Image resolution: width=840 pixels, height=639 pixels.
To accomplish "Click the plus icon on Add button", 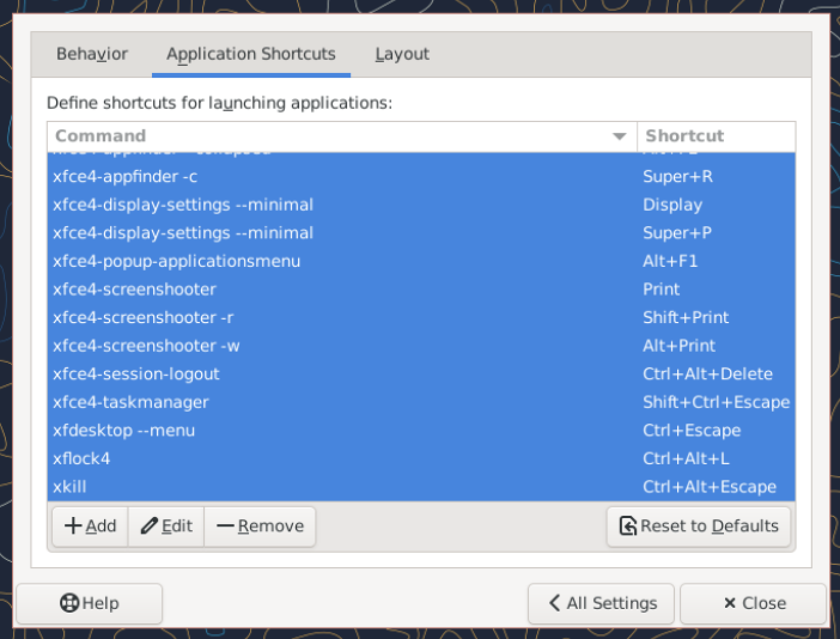I will (73, 526).
